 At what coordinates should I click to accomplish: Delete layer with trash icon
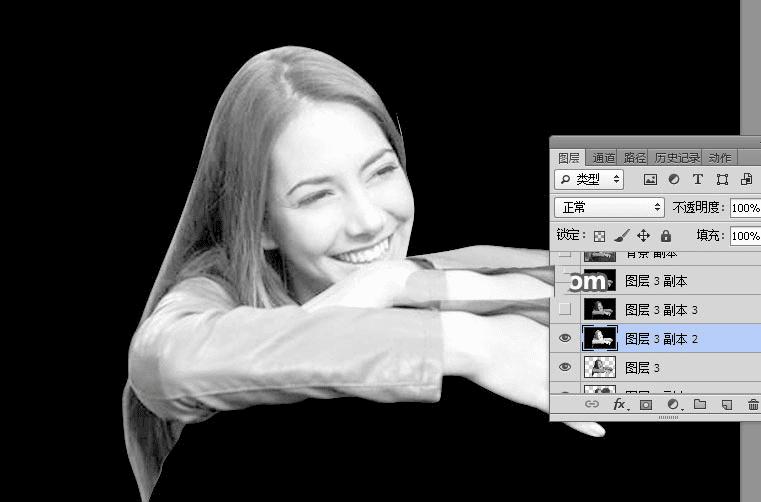click(x=753, y=404)
